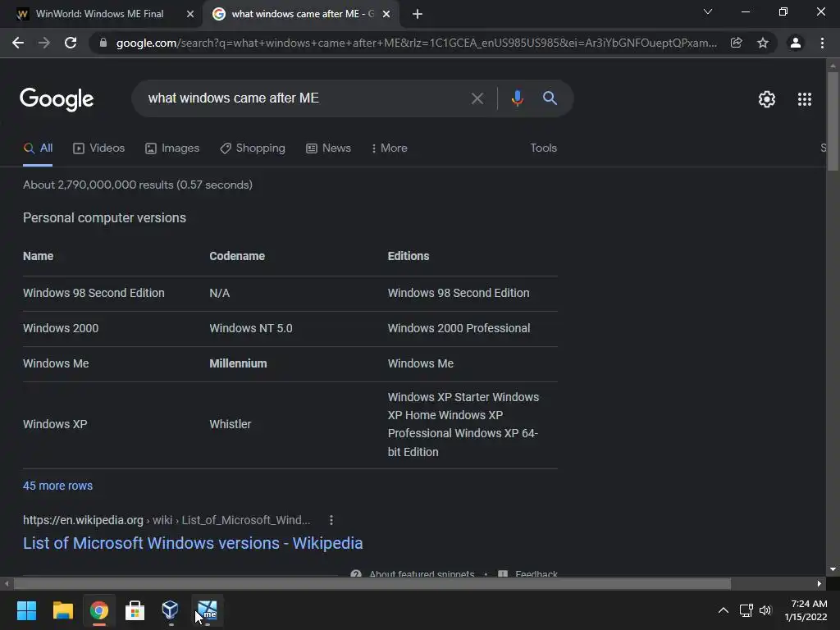Open the Google apps grid
The width and height of the screenshot is (840, 630).
point(805,99)
